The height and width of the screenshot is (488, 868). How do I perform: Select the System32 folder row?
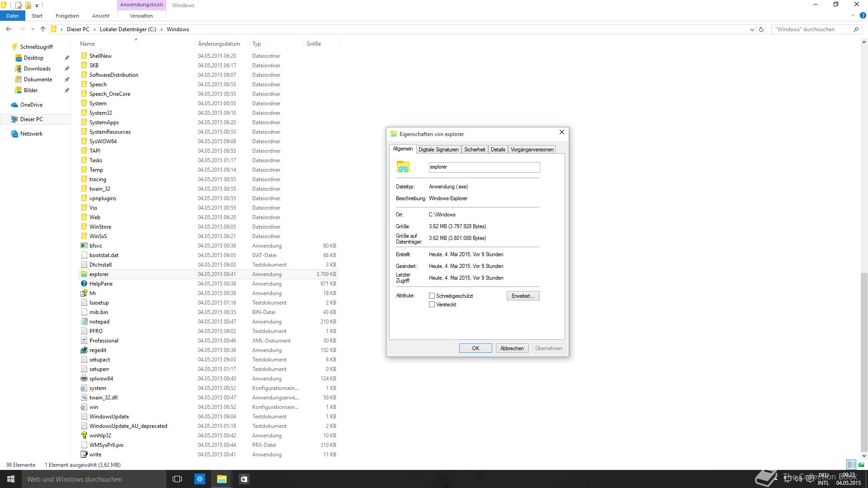click(208, 113)
